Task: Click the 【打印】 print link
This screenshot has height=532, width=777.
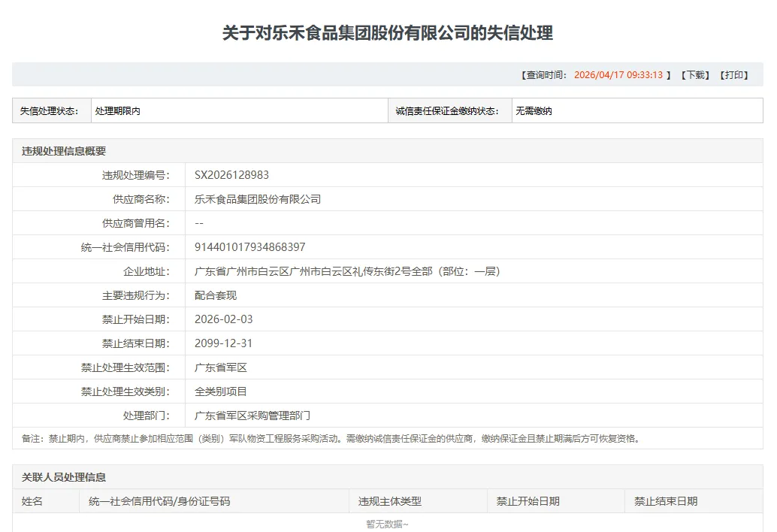Action: 734,75
